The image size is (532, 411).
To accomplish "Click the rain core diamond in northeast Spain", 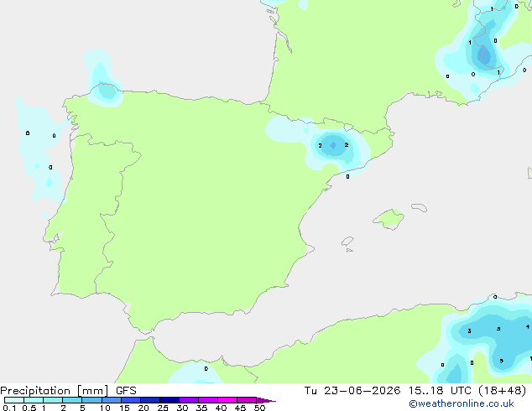I will pos(333,145).
